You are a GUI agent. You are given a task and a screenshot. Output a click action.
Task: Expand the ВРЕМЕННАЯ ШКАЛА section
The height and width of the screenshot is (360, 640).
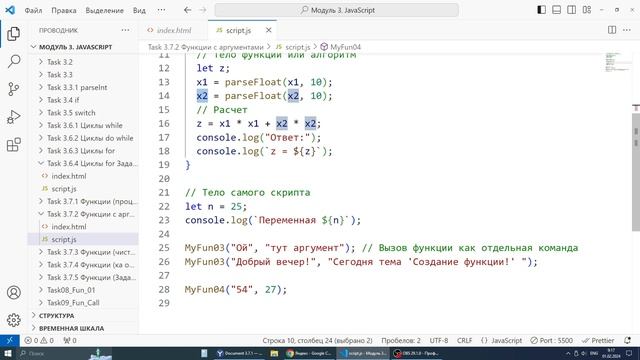pos(83,328)
